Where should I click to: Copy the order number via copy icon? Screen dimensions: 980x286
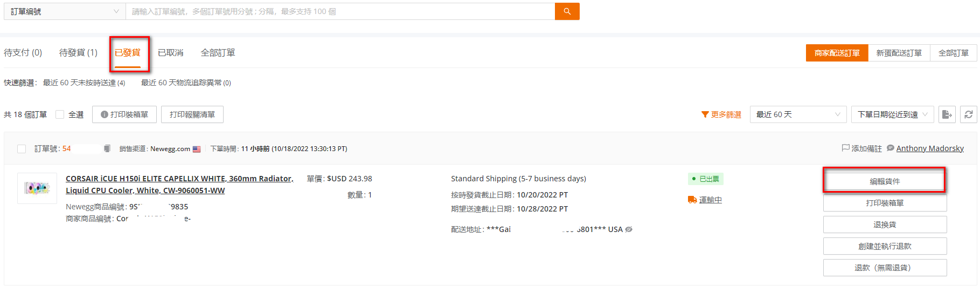[x=107, y=148]
